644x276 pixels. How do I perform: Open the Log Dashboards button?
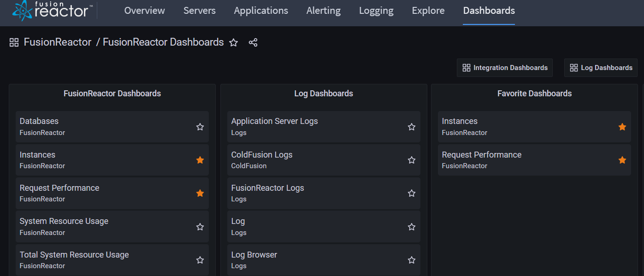[601, 68]
